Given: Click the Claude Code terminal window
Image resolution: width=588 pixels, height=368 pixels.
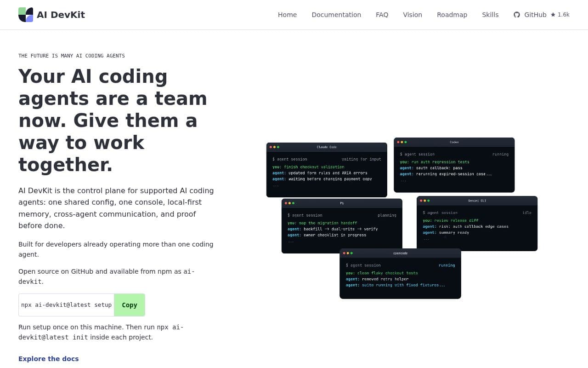Looking at the screenshot, I should pyautogui.click(x=327, y=170).
